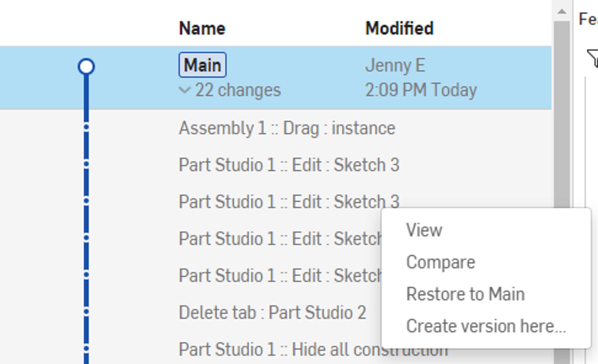Collapse the 22 changes chevron
Viewport: 598px width, 364px height.
coord(185,90)
